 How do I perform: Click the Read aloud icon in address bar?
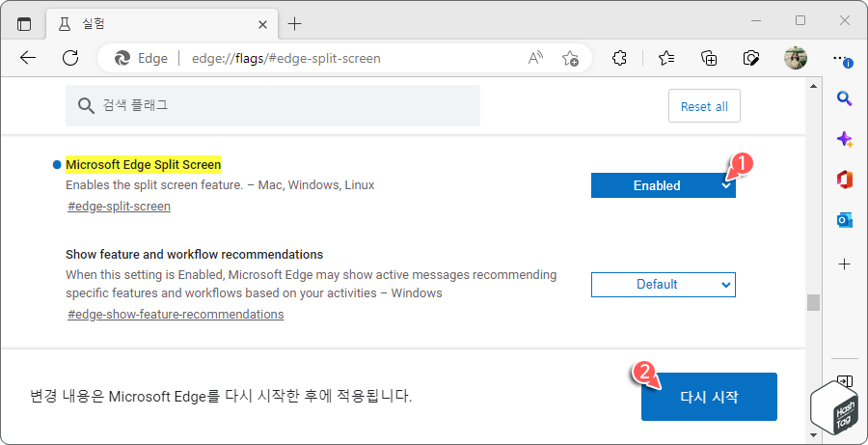coord(535,58)
